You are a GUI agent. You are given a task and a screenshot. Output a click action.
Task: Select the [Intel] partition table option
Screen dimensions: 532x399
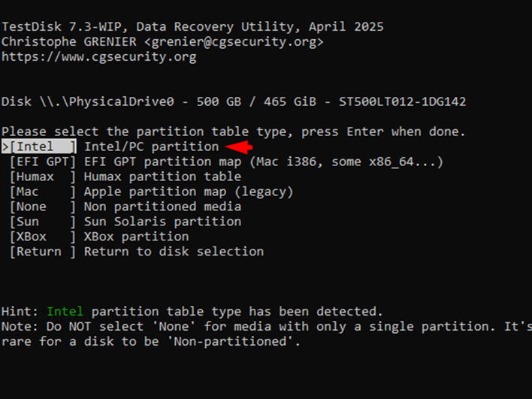39,147
